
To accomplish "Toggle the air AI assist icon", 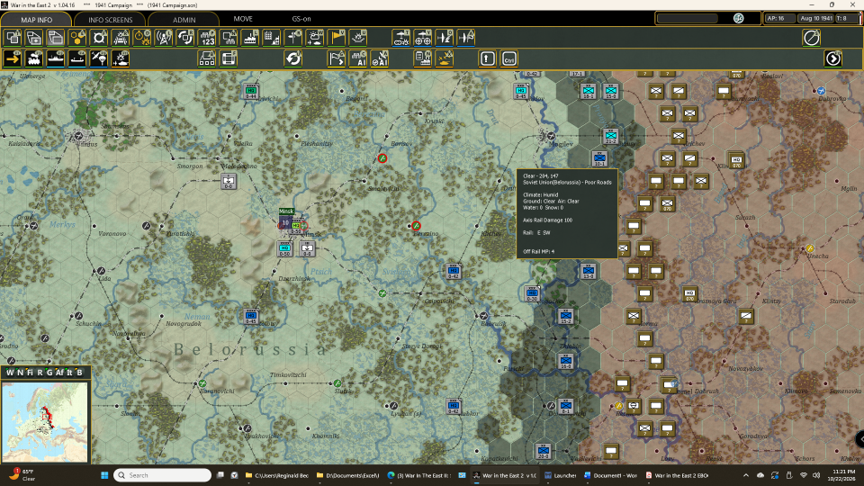I will (380, 58).
